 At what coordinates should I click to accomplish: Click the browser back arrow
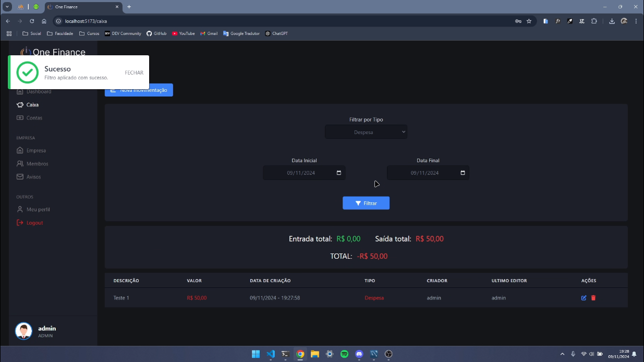[x=8, y=21]
